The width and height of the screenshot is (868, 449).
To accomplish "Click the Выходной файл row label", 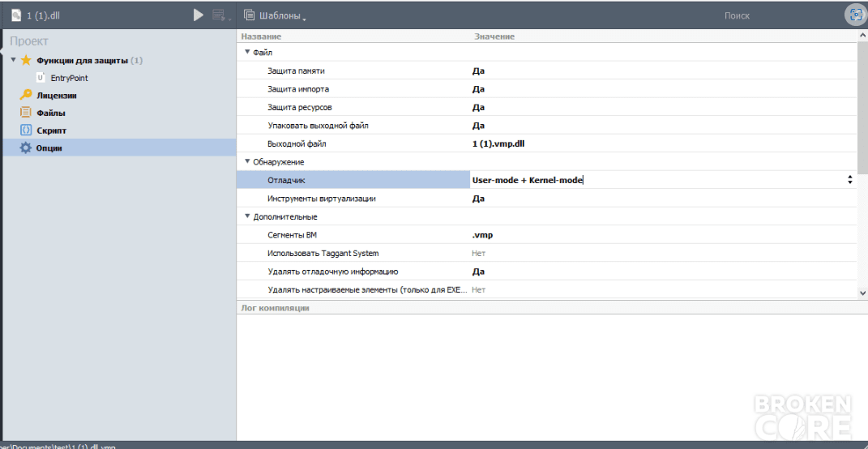I will (297, 144).
